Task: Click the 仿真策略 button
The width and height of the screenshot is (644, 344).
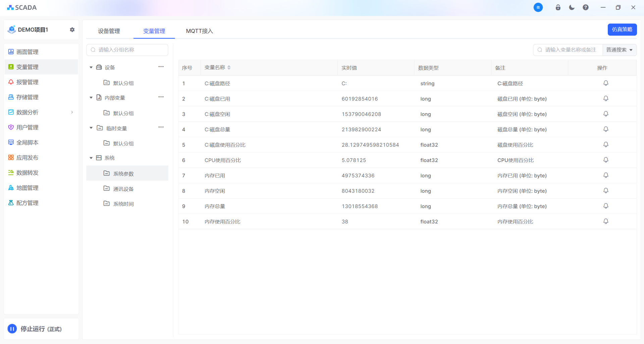Action: click(x=622, y=30)
